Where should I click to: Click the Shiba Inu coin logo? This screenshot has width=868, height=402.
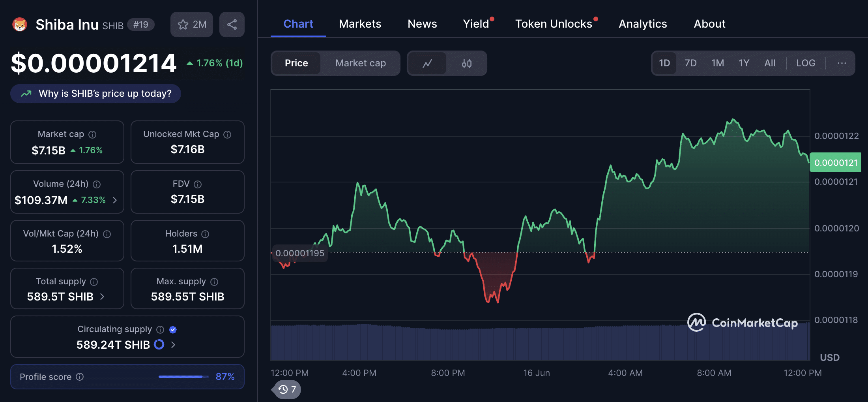tap(20, 24)
